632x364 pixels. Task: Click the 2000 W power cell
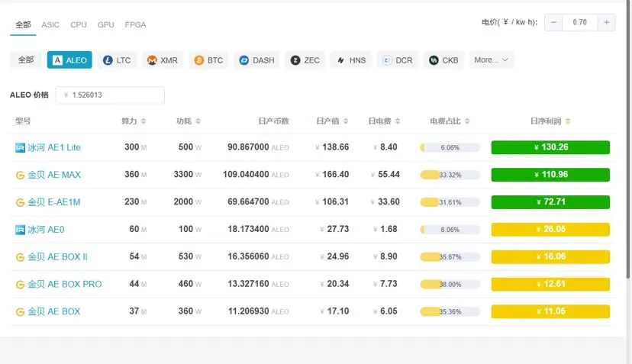point(188,202)
